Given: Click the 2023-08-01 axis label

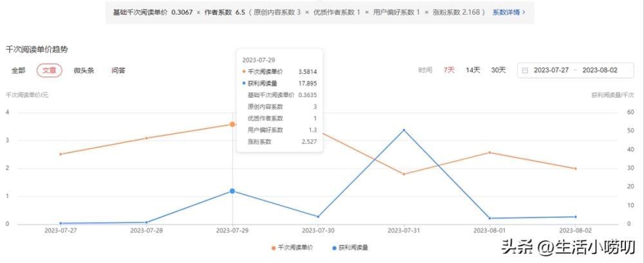Looking at the screenshot, I should tap(489, 231).
